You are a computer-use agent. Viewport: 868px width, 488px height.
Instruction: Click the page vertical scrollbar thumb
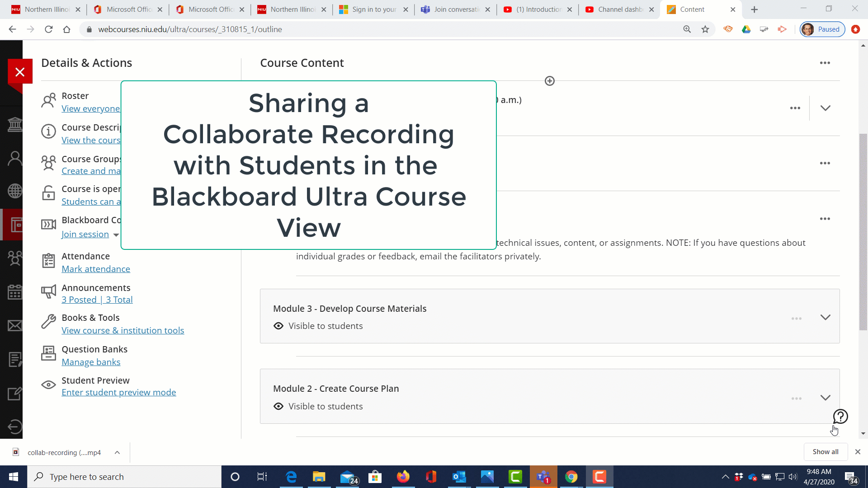pos(863,232)
